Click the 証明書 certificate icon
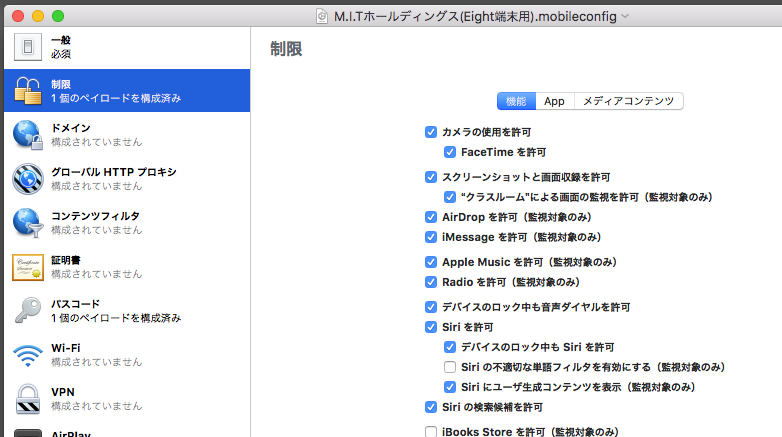Screen dimensions: 782x437 pos(28,267)
